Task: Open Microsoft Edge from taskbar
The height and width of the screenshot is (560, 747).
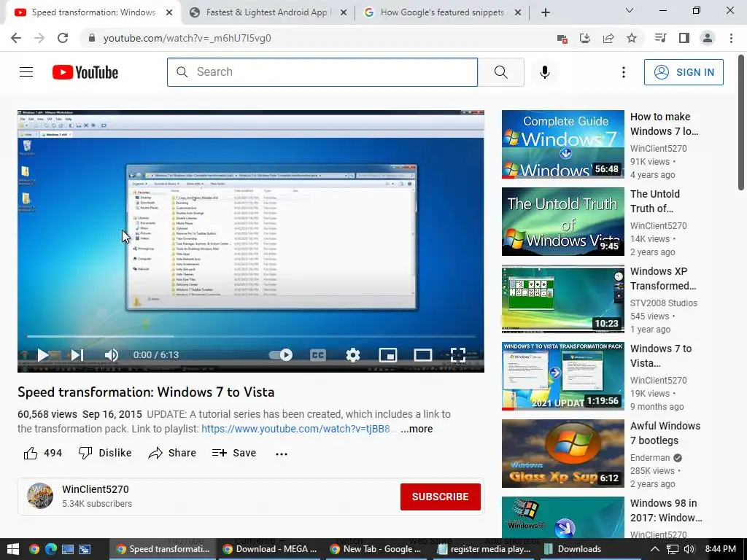Action: pos(51,549)
